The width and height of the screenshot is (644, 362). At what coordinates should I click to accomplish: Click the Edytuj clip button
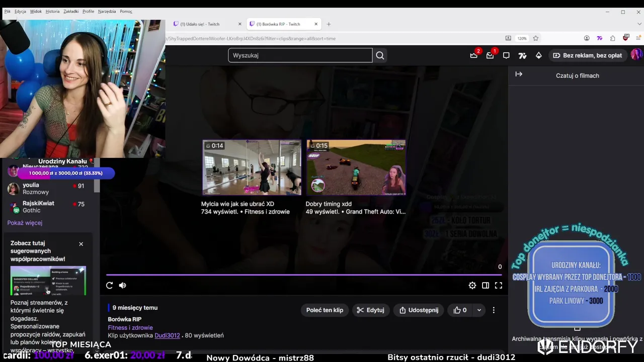tap(370, 310)
